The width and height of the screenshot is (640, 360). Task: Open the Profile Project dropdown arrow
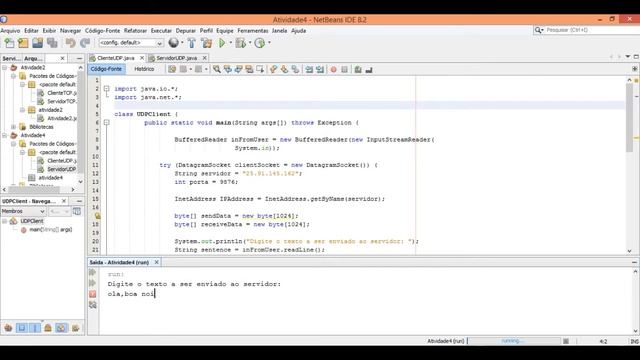coord(269,42)
